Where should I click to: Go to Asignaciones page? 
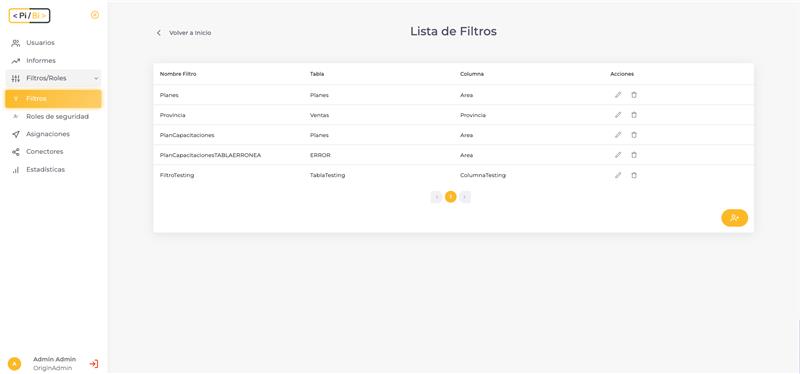[x=54, y=134]
